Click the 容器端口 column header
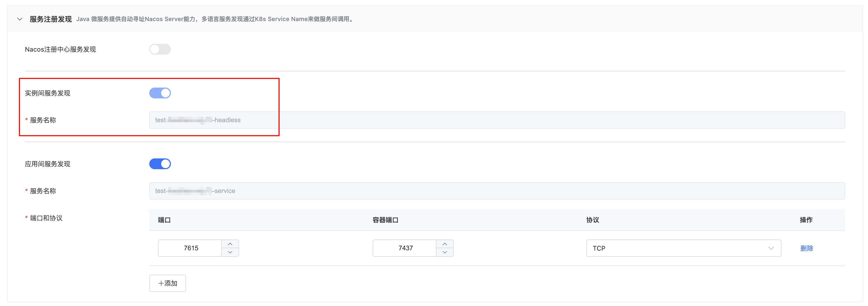Screen dimensions: 868x306 385,220
